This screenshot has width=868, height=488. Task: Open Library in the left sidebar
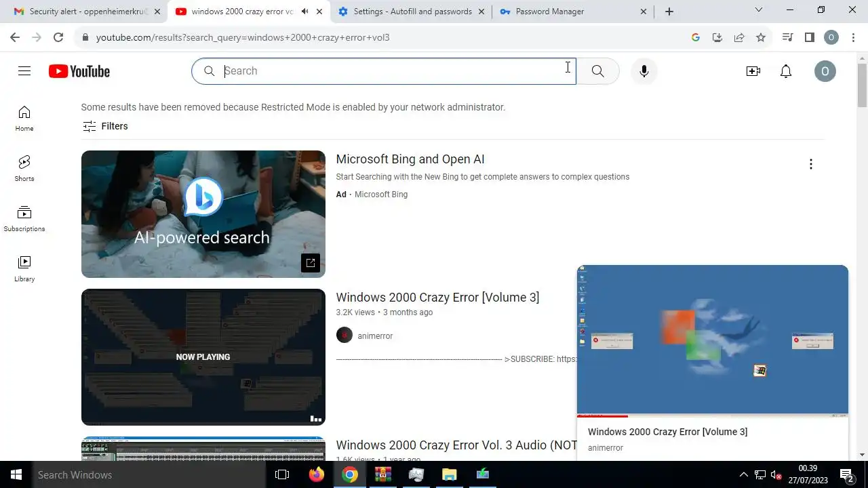tap(24, 269)
